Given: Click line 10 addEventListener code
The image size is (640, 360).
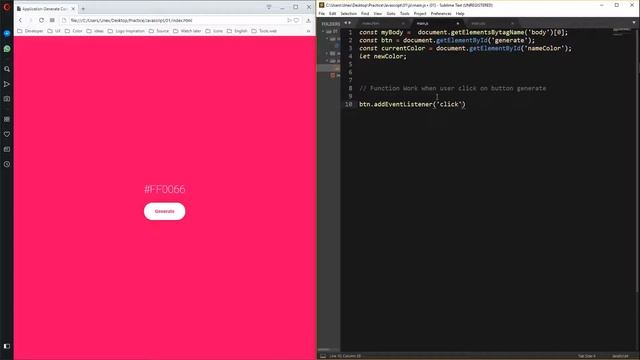Looking at the screenshot, I should tap(412, 104).
